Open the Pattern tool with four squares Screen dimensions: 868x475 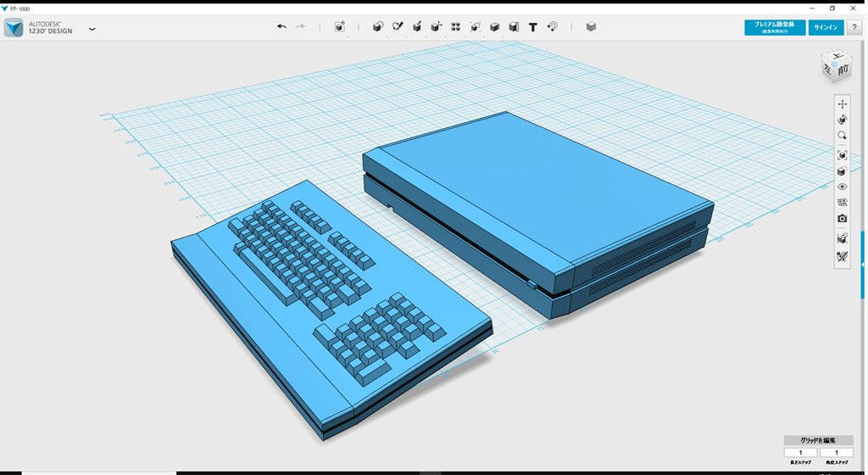pyautogui.click(x=455, y=27)
